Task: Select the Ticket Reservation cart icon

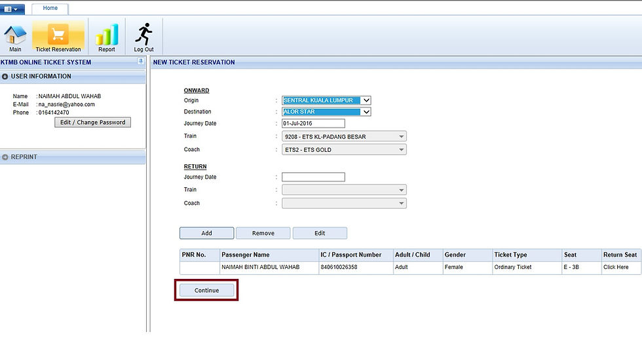Action: (x=58, y=38)
